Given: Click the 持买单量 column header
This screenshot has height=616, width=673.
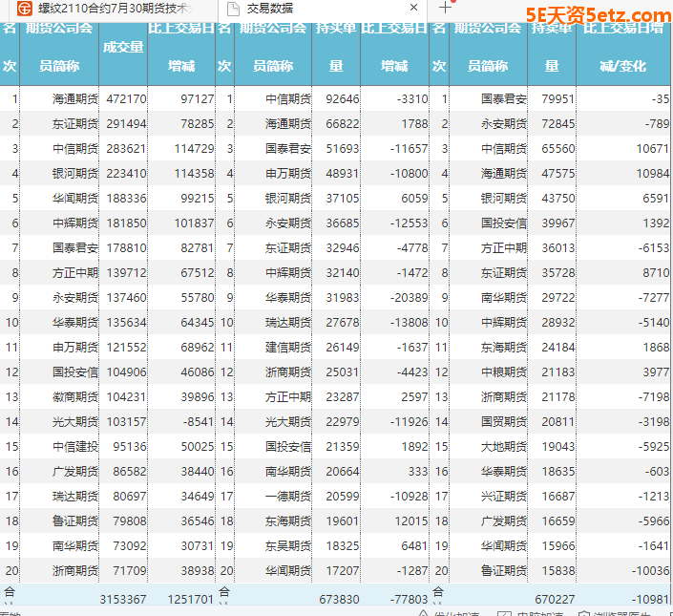Looking at the screenshot, I should coord(336,47).
